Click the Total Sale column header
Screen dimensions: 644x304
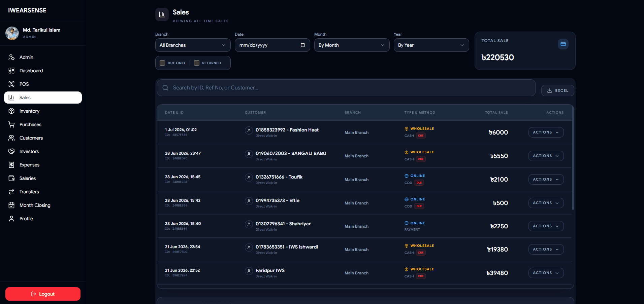[496, 113]
